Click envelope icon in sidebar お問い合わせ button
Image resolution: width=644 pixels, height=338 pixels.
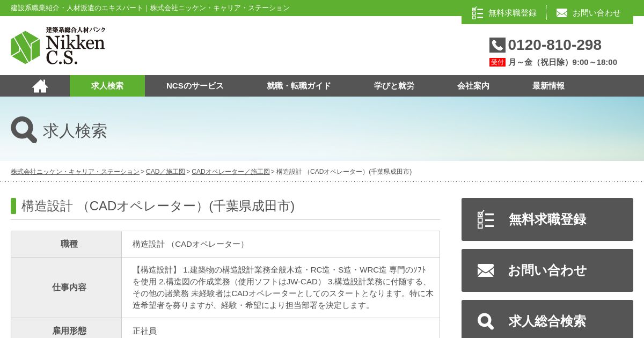[486, 270]
